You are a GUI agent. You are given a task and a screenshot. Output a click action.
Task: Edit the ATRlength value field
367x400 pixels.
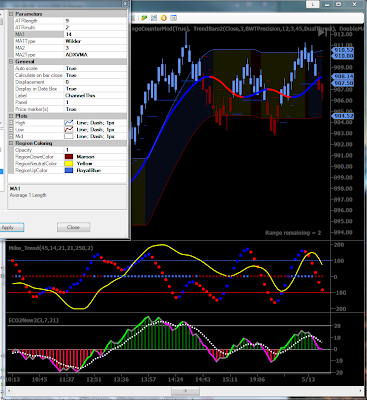coord(95,21)
